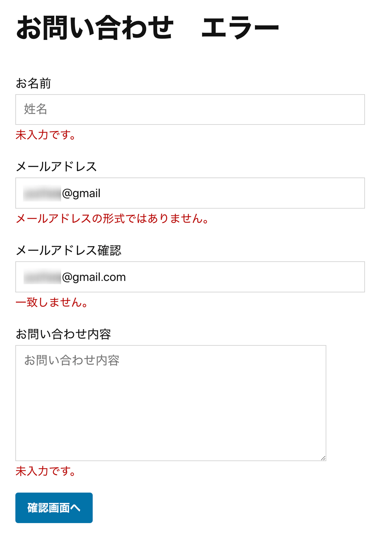Click the メールアドレス field label
Screen dimensions: 392x536
pyautogui.click(x=57, y=167)
